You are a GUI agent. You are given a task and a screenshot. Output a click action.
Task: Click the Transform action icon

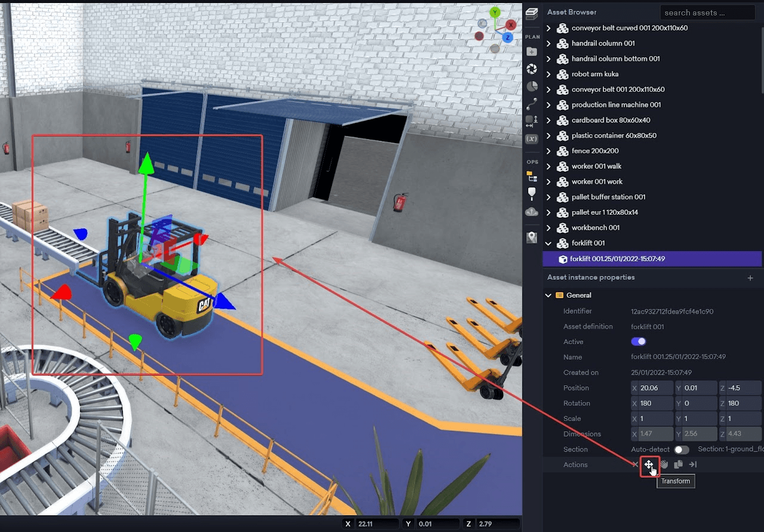point(649,465)
